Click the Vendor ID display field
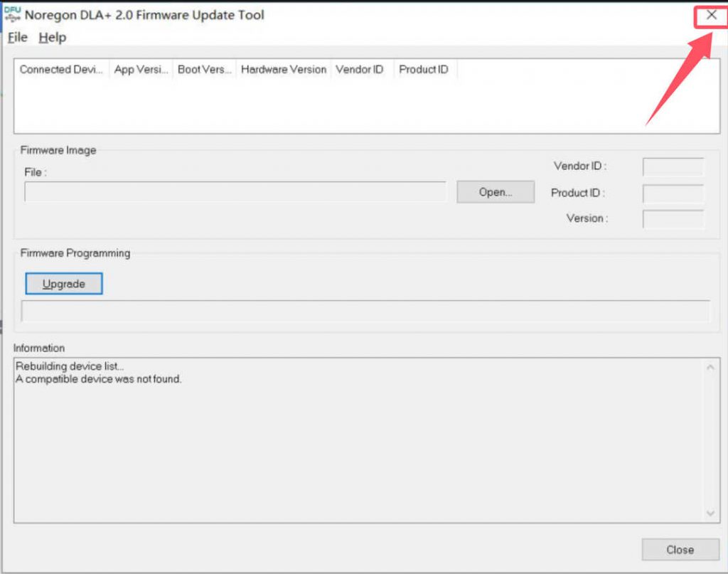 pyautogui.click(x=673, y=166)
